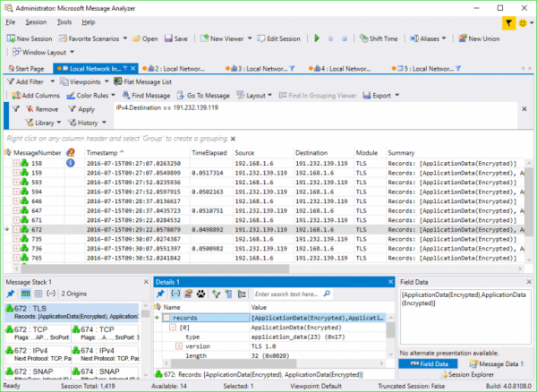Click the Shift Time button
This screenshot has width=537, height=392.
coord(379,38)
